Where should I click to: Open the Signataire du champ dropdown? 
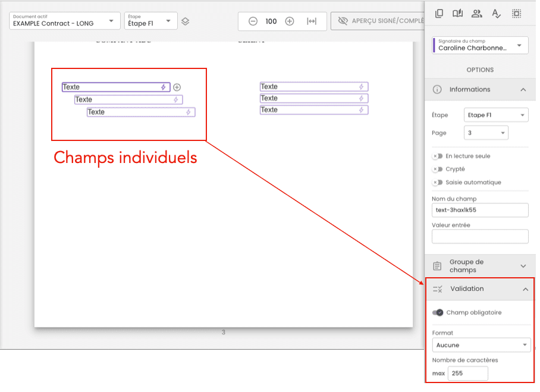pos(480,46)
